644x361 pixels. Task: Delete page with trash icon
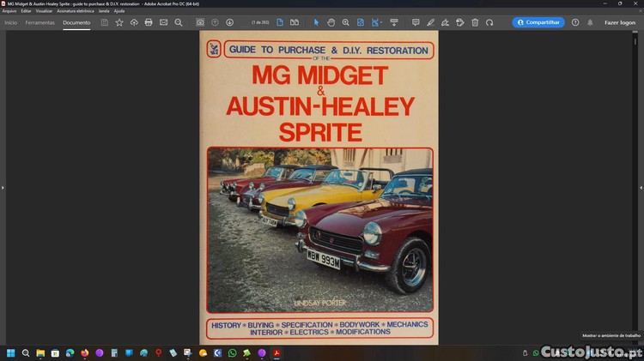coord(475,22)
